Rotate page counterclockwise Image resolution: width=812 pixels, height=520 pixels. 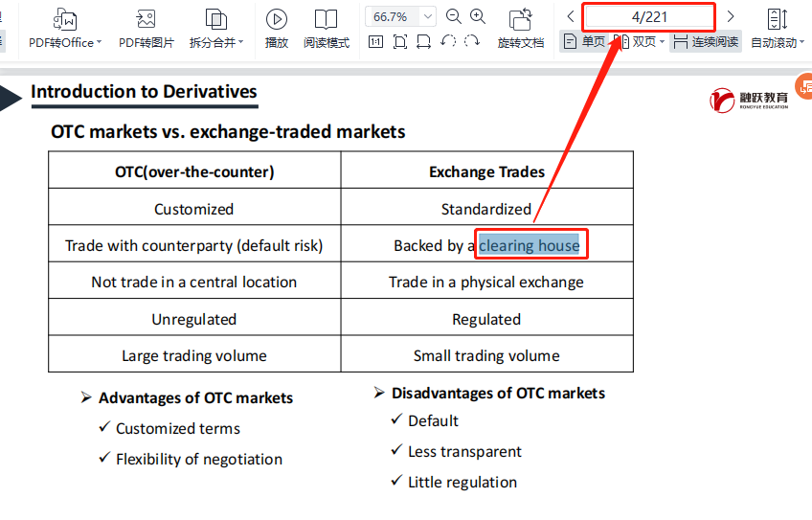click(x=448, y=41)
